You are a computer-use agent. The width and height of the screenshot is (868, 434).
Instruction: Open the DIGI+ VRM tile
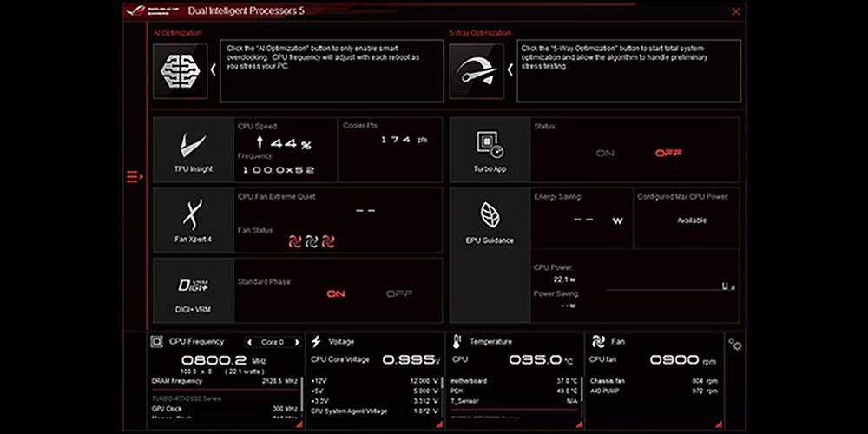pos(193,290)
